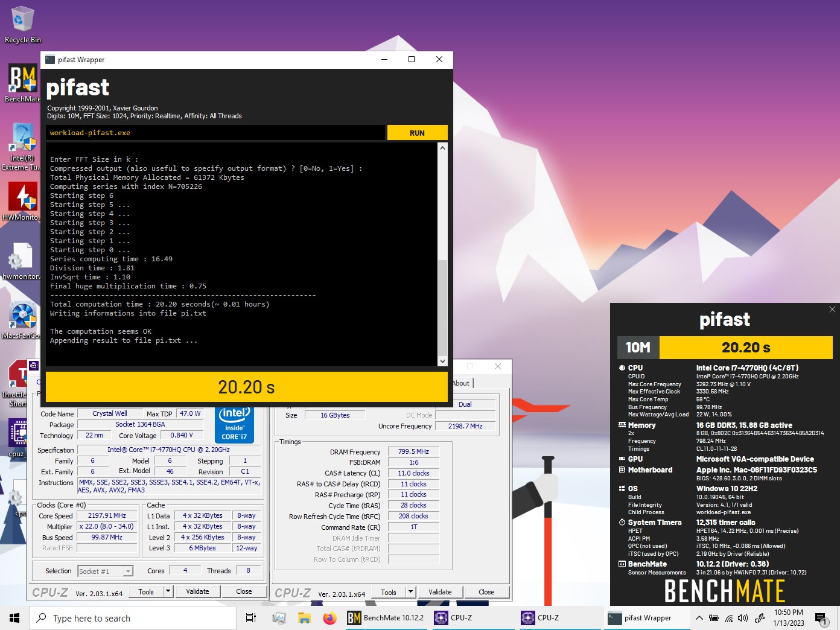
Task: Click Tools button in right CPU-Z window
Action: pos(389,592)
